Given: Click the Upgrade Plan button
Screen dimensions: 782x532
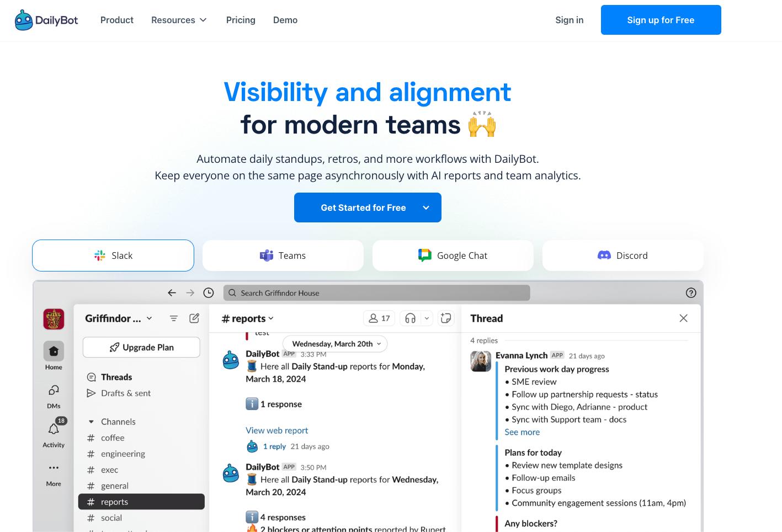Looking at the screenshot, I should (141, 347).
